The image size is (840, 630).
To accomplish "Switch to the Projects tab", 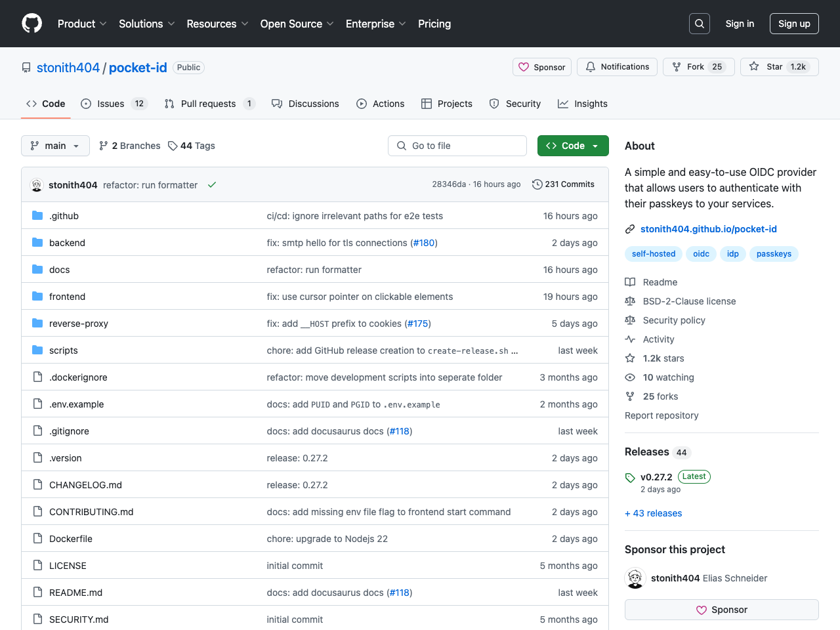I will 446,104.
